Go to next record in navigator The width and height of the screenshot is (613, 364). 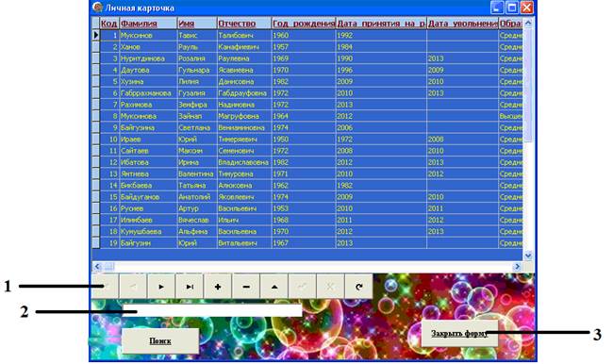pos(161,287)
